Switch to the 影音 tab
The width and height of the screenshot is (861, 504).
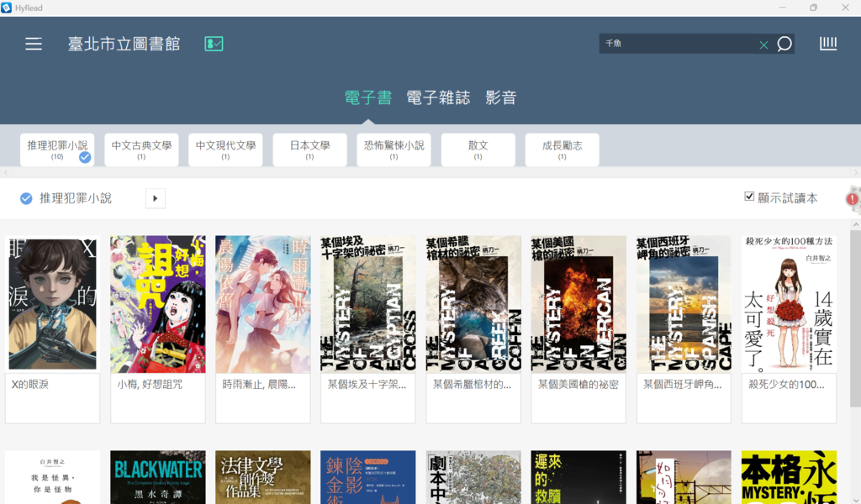click(501, 97)
